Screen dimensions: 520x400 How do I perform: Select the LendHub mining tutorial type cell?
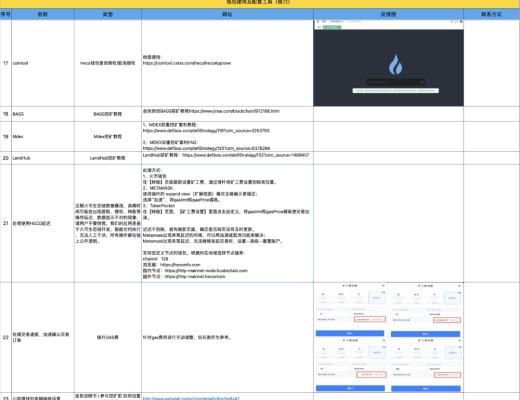pos(108,158)
